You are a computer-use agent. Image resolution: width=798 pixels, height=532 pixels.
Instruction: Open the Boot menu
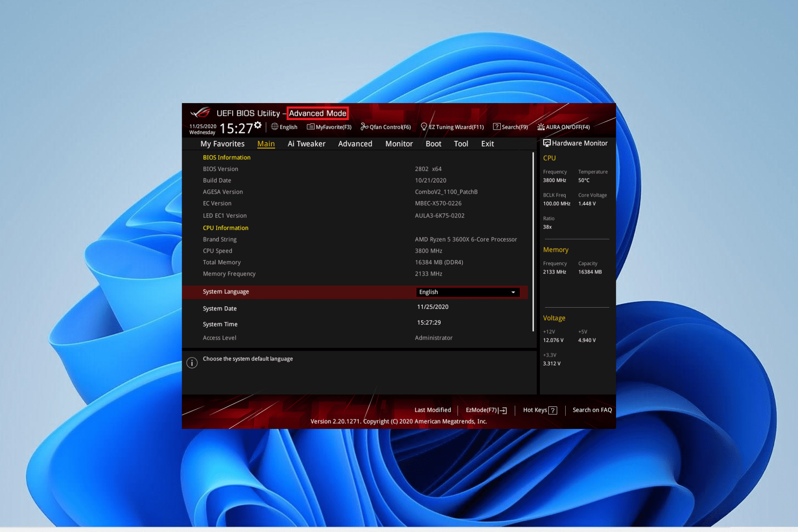pyautogui.click(x=433, y=144)
